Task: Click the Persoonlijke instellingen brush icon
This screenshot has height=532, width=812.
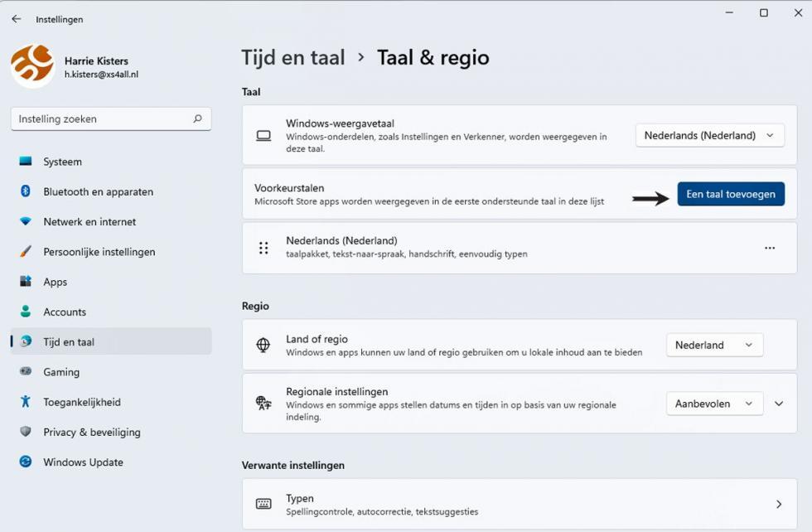Action: coord(27,251)
